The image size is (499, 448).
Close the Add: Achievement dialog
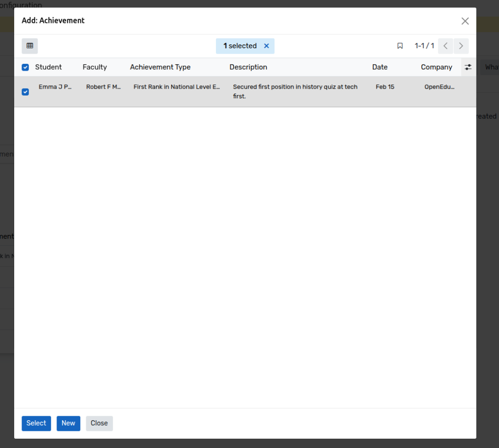pyautogui.click(x=465, y=21)
